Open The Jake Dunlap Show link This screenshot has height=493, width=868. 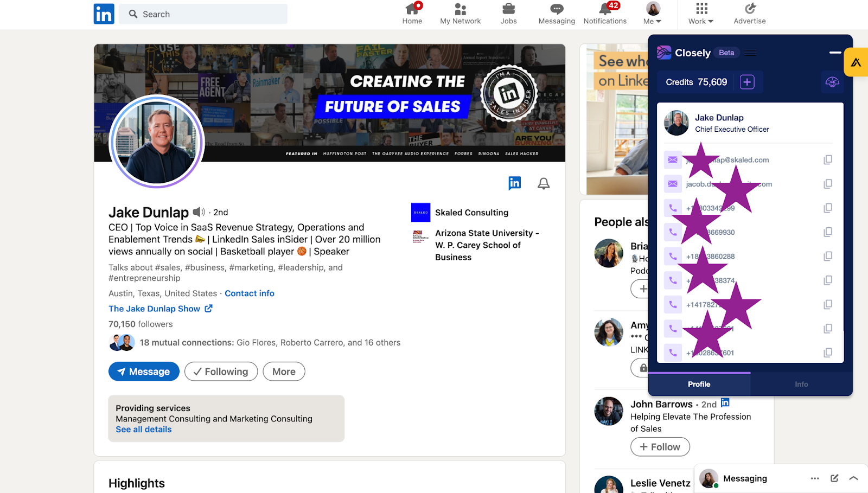click(161, 309)
